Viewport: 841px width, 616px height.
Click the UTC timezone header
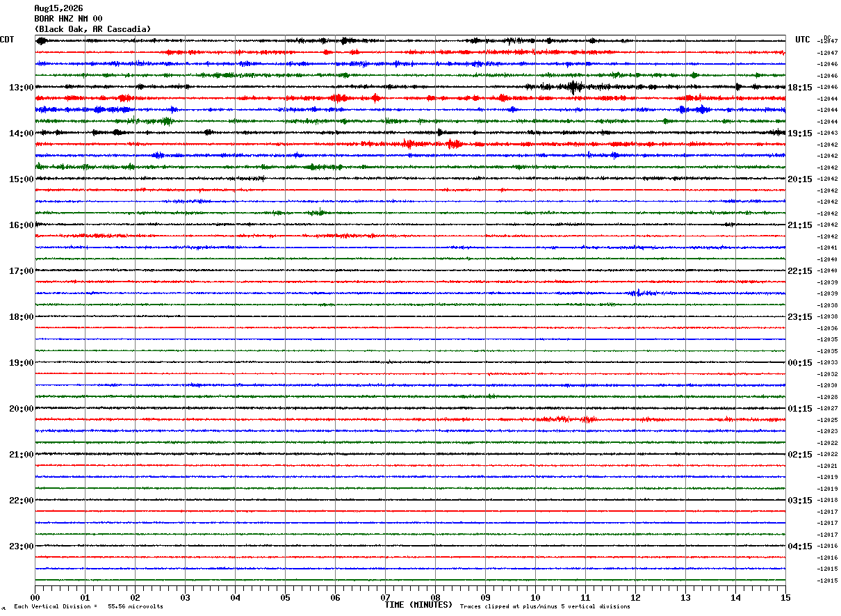(803, 40)
